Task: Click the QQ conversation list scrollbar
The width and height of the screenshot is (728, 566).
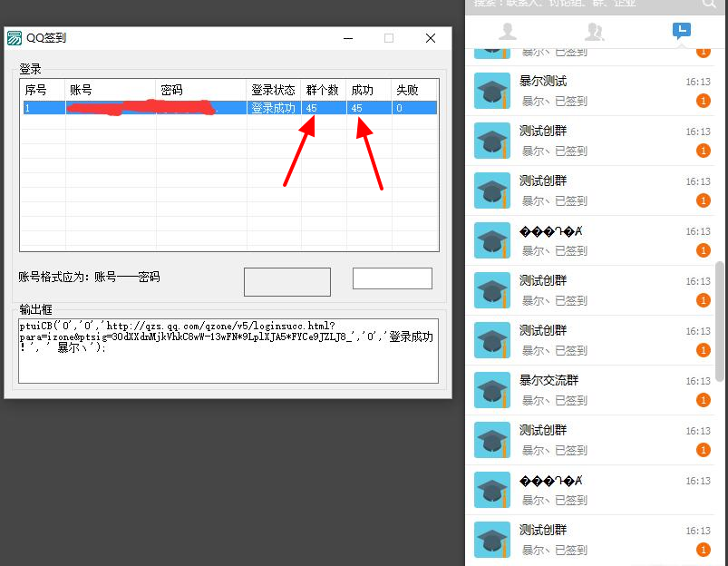Action: [x=720, y=321]
